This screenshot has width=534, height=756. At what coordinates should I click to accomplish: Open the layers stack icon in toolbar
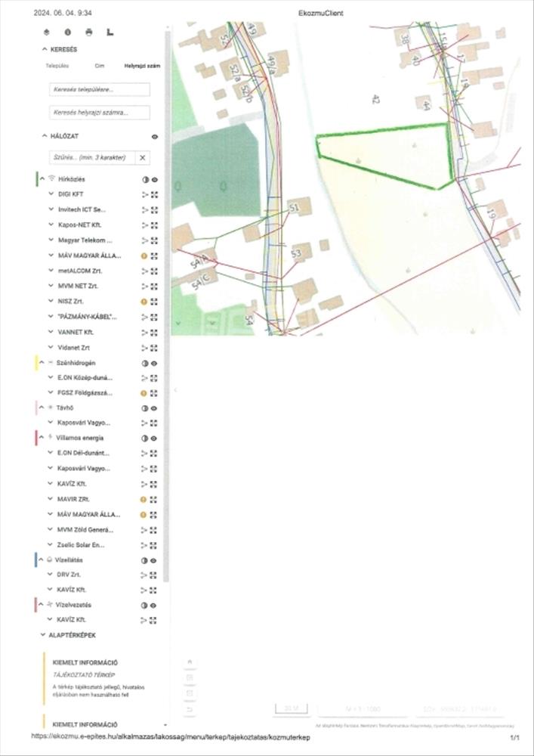pos(47,33)
